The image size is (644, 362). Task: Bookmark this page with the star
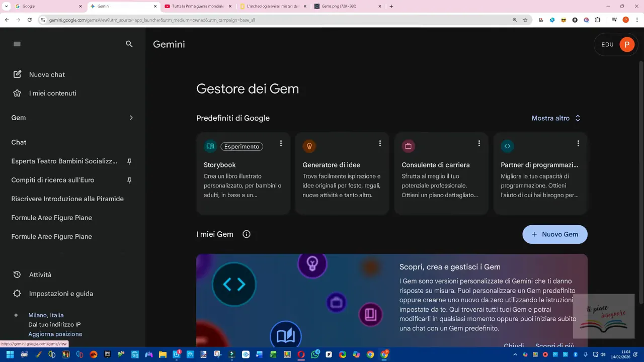pyautogui.click(x=525, y=20)
